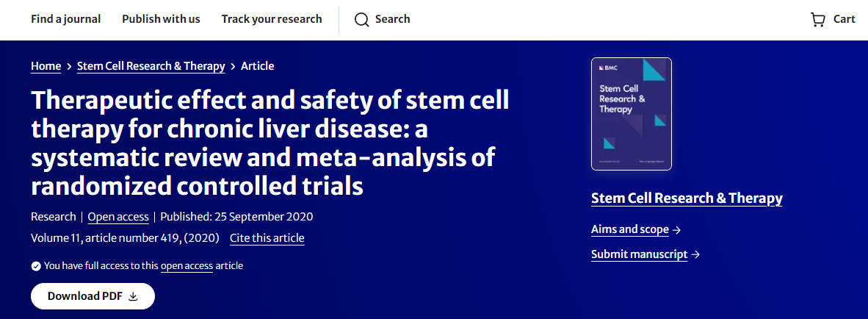Viewport: 868px width, 319px height.
Task: Click arrow next to Submit manuscript
Action: (x=695, y=254)
